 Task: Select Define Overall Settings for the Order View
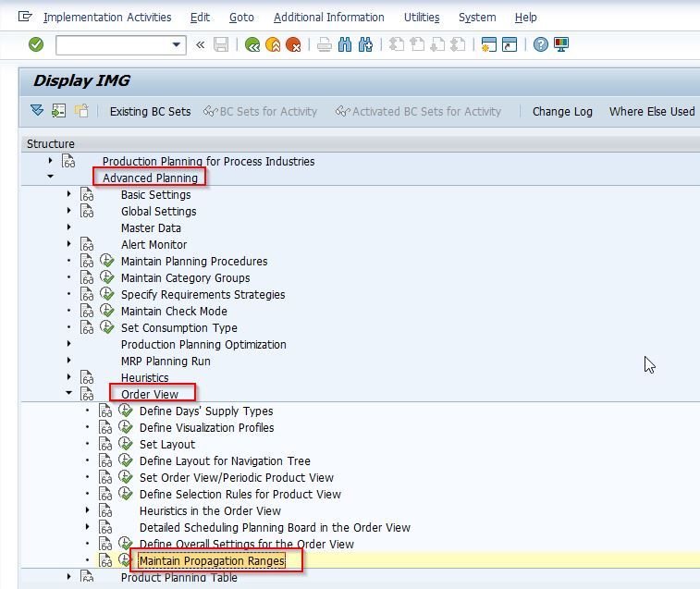tap(246, 544)
